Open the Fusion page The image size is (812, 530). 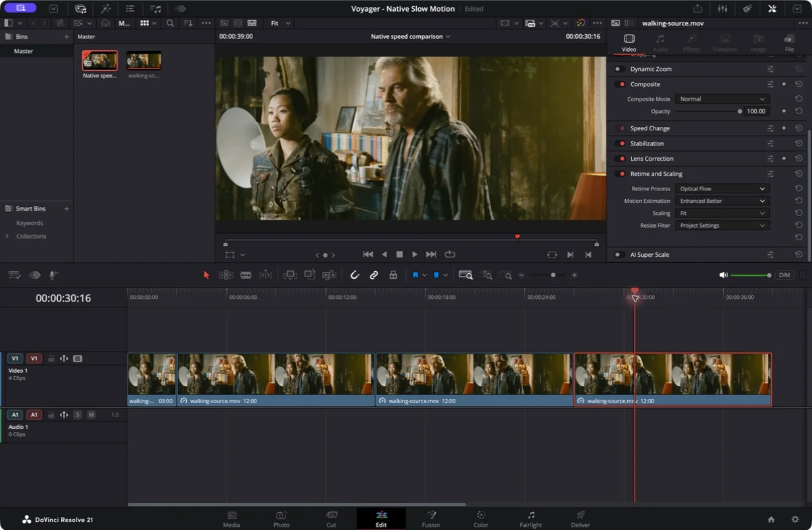431,519
